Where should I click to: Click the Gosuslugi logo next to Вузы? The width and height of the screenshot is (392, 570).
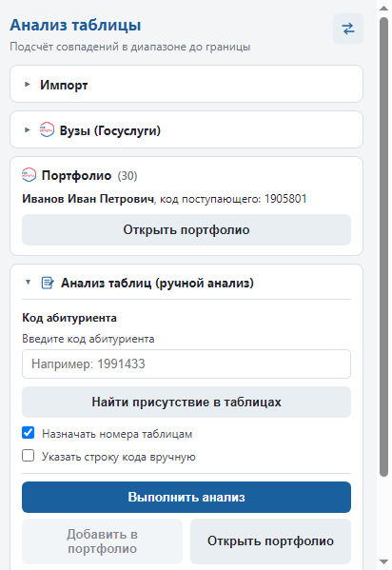(x=47, y=129)
